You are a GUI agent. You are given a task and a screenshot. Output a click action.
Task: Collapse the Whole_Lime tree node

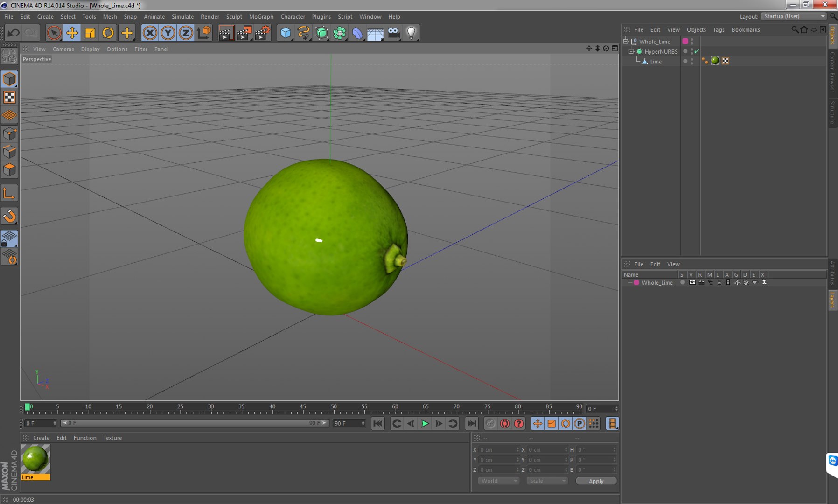tap(626, 41)
